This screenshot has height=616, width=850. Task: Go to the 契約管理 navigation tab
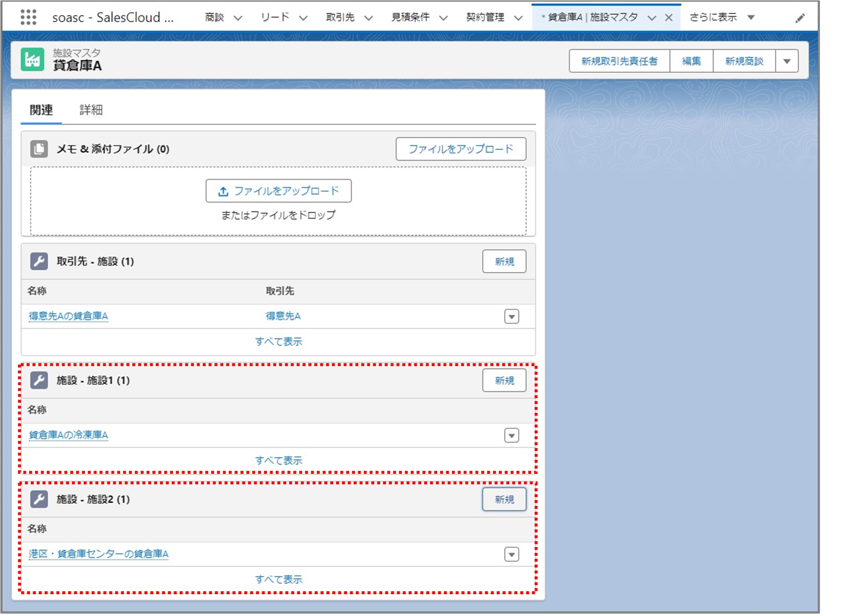click(x=485, y=17)
